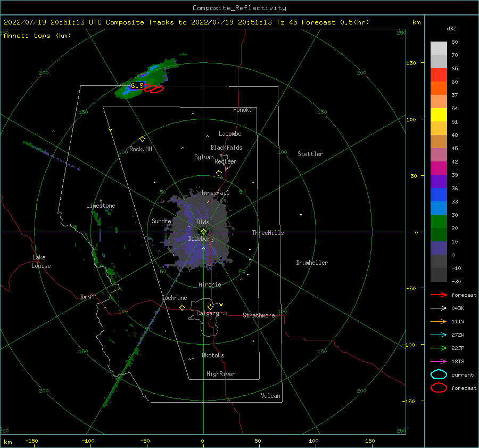This screenshot has width=479, height=448.
Task: Click the Annot: tops (km) label
Action: click(x=37, y=36)
